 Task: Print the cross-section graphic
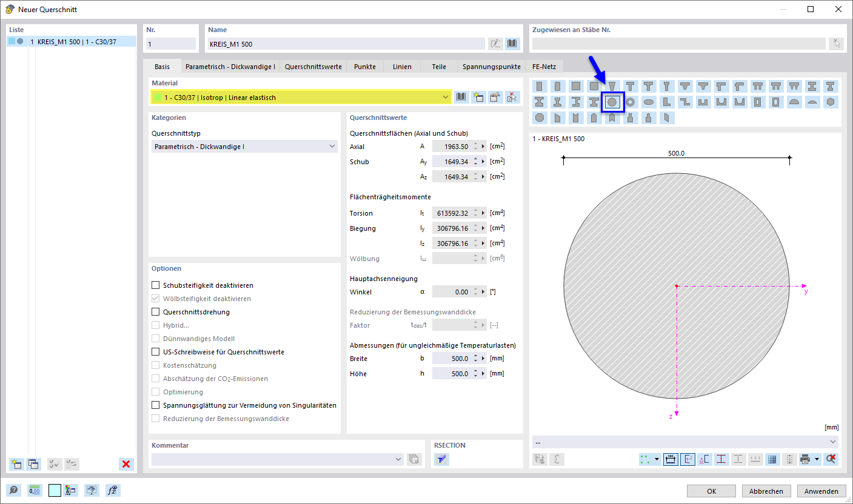(x=806, y=459)
